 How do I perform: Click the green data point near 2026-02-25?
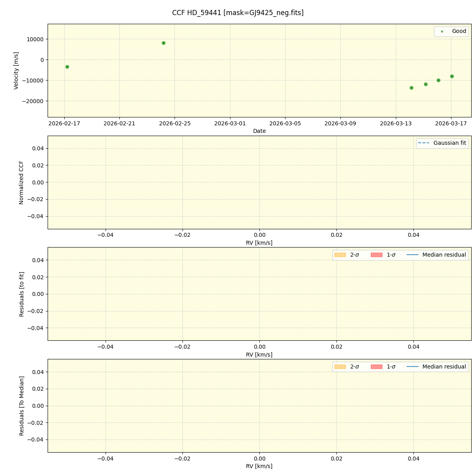[x=163, y=42]
